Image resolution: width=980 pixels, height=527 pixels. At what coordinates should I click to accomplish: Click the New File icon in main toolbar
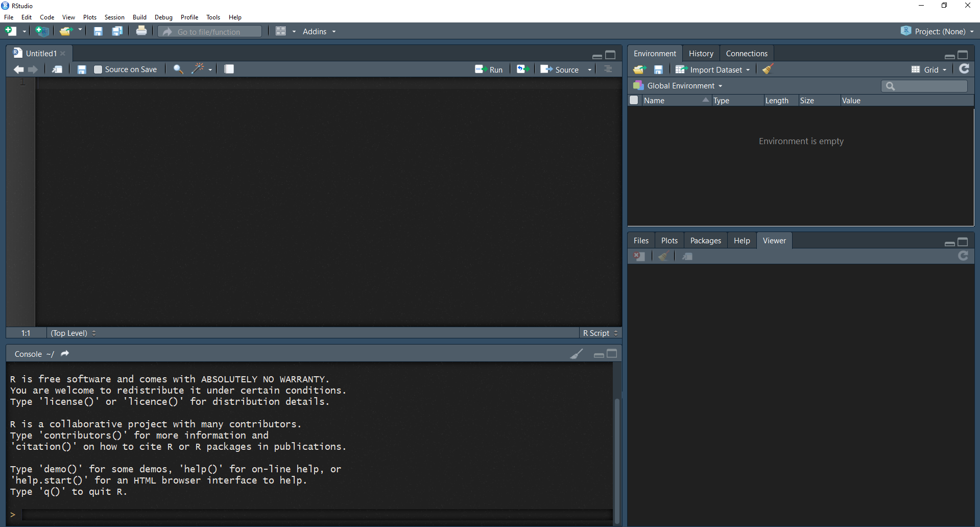pyautogui.click(x=11, y=31)
